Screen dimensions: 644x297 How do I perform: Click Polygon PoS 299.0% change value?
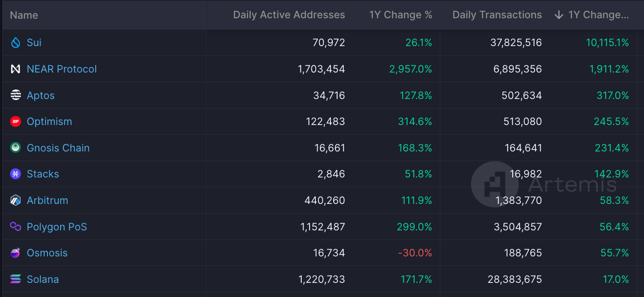[x=414, y=227]
